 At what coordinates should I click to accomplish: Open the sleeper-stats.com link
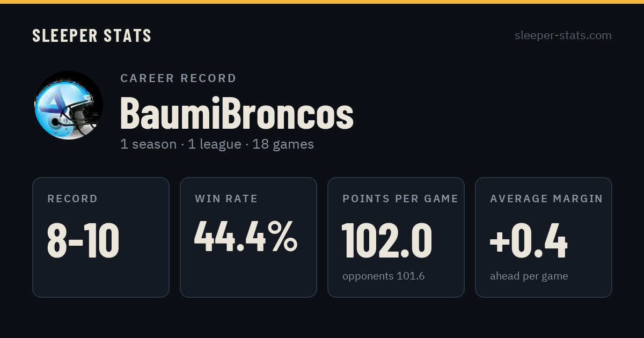tap(563, 35)
